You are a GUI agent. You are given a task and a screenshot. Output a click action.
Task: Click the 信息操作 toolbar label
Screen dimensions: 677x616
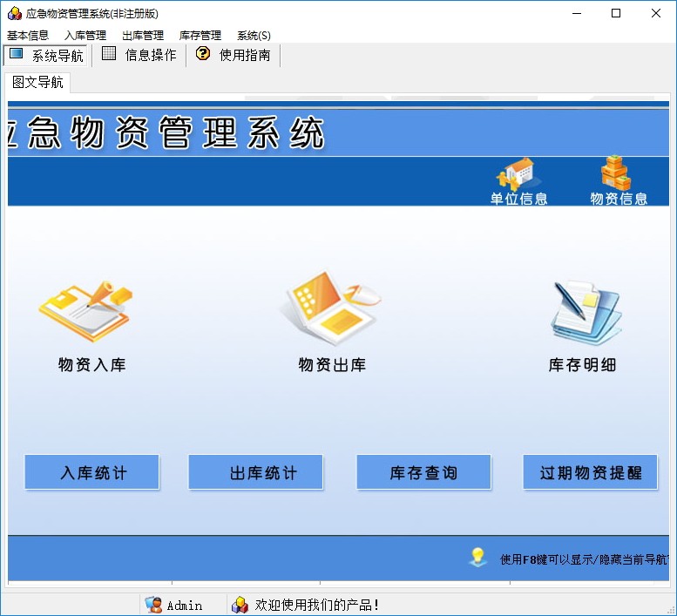click(x=151, y=55)
